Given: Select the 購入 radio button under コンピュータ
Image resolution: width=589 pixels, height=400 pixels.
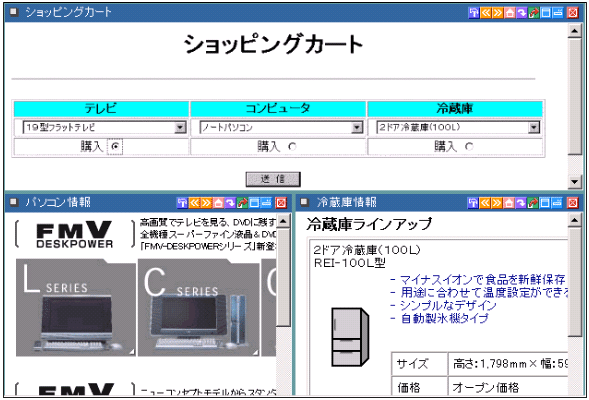Looking at the screenshot, I should coord(292,146).
